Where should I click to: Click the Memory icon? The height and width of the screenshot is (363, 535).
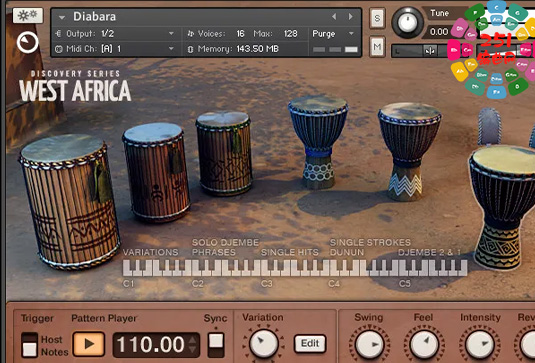[190, 49]
